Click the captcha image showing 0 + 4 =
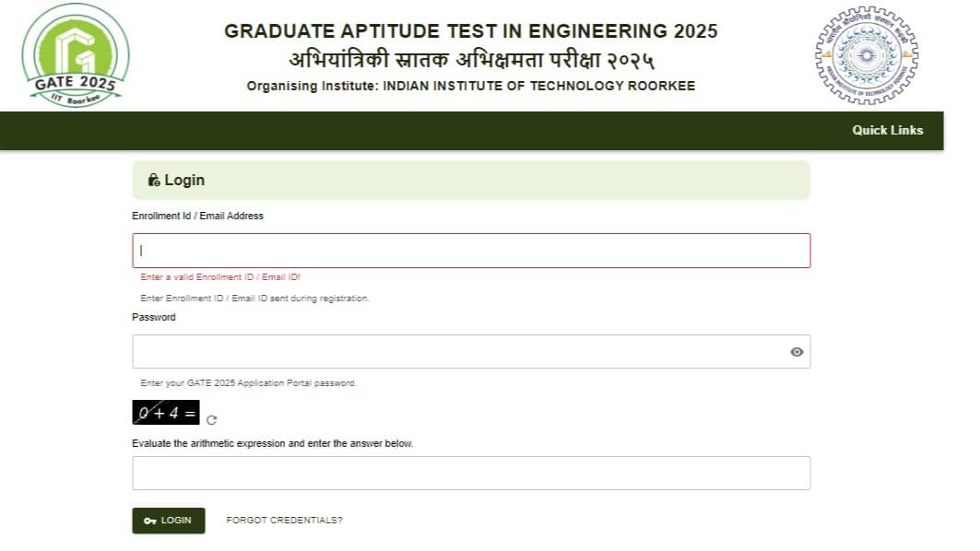Screen dimensions: 980x551 tap(166, 413)
